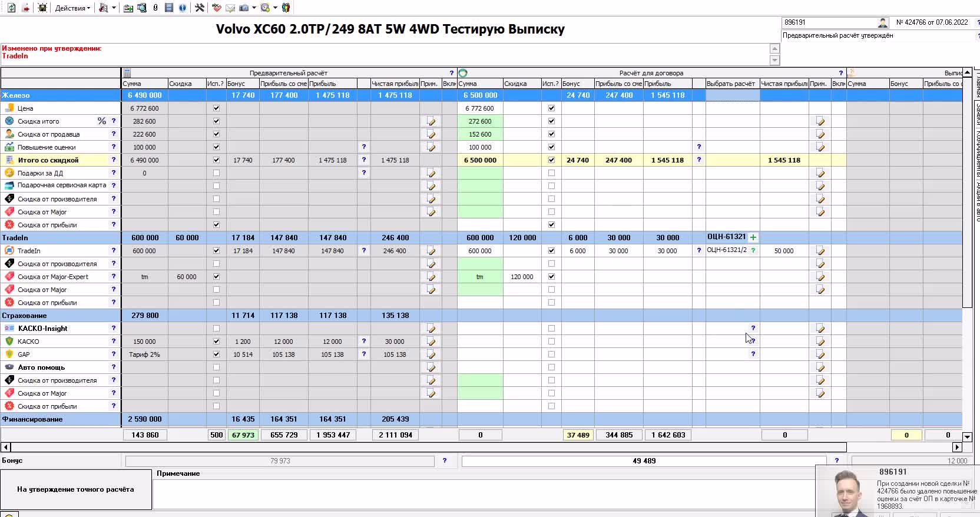Click the Прибыль со сме column header in preliminary section
The width and height of the screenshot is (980, 517).
[283, 84]
